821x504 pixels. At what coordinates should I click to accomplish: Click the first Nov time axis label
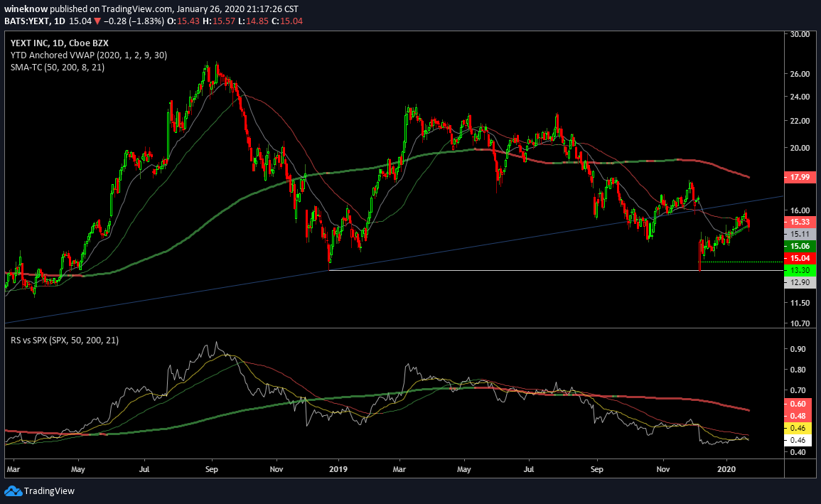[277, 469]
